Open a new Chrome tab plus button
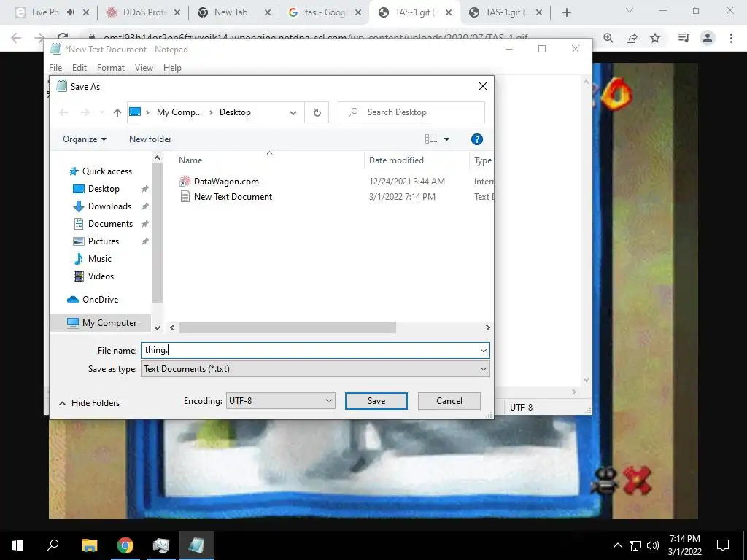Image resolution: width=747 pixels, height=560 pixels. (566, 13)
